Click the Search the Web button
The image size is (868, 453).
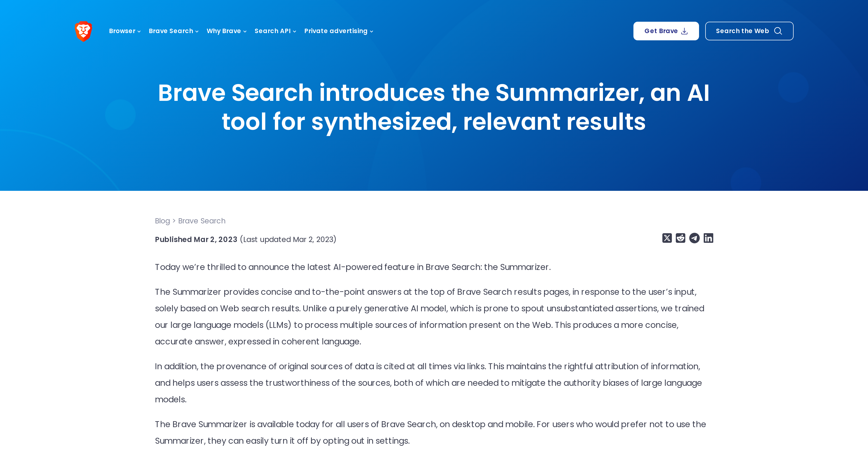pyautogui.click(x=749, y=31)
